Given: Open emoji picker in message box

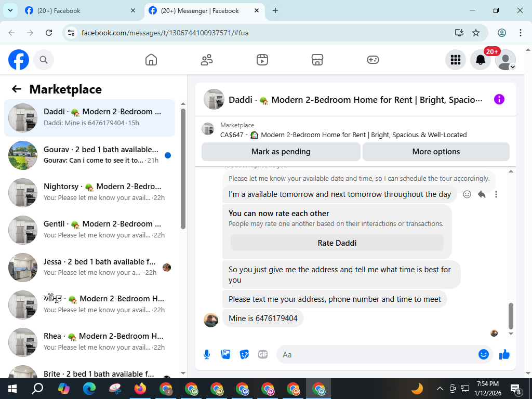Looking at the screenshot, I should tap(484, 354).
